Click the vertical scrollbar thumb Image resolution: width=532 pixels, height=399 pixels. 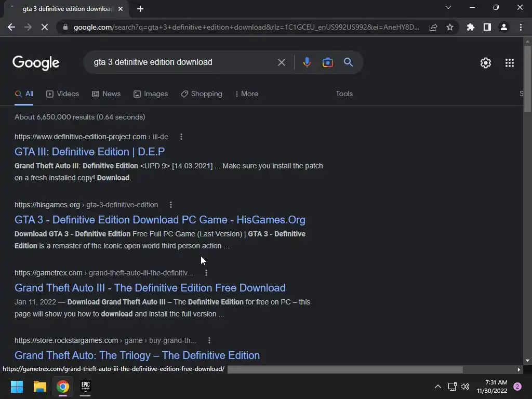527,79
